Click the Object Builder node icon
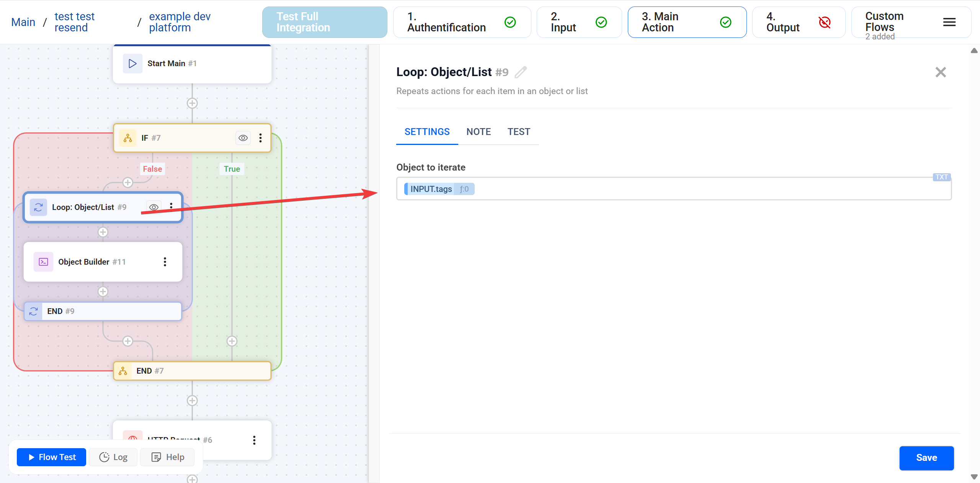This screenshot has width=980, height=483. [43, 262]
